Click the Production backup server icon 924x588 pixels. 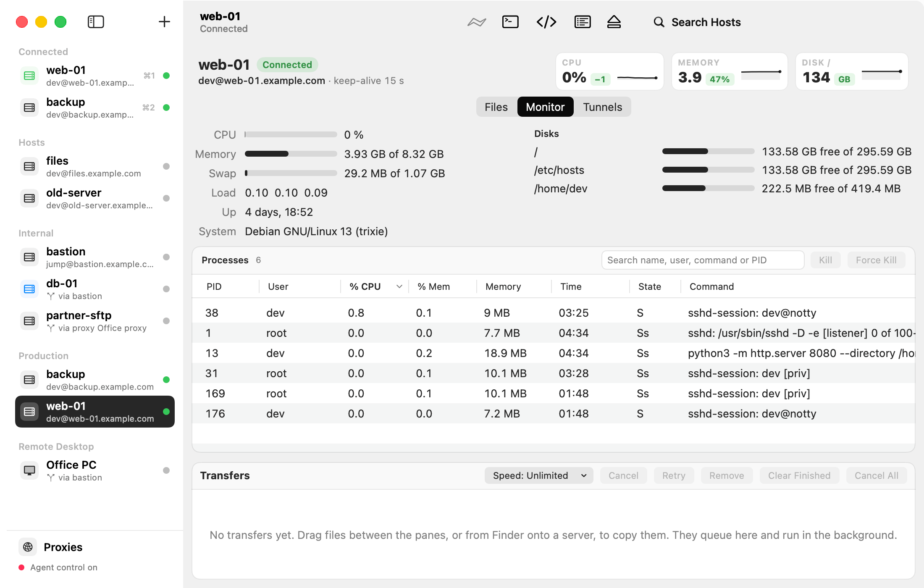pyautogui.click(x=29, y=380)
